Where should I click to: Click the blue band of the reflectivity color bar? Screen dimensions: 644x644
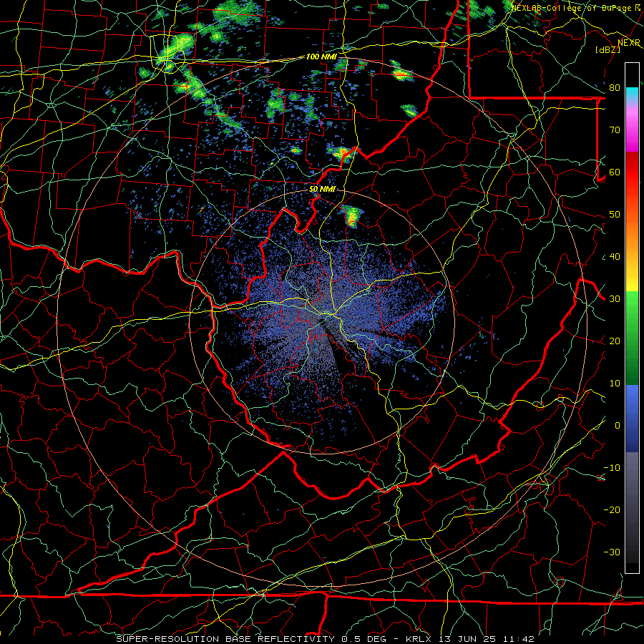(632, 418)
